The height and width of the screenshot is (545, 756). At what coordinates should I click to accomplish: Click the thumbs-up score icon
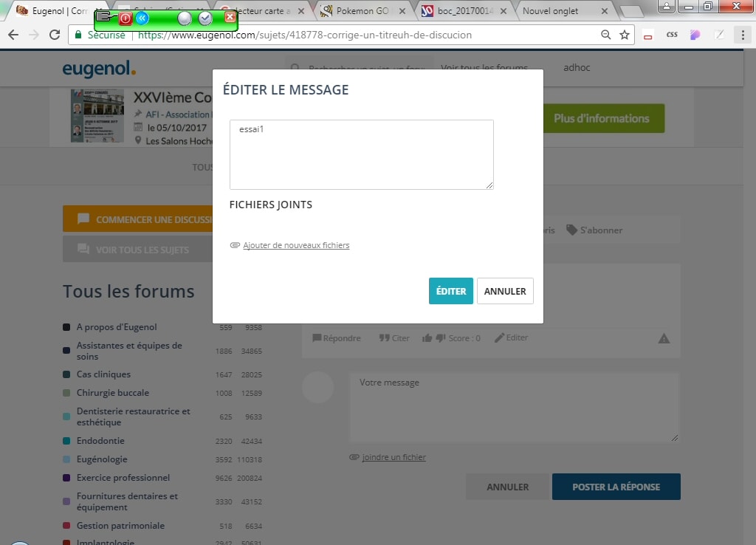427,338
